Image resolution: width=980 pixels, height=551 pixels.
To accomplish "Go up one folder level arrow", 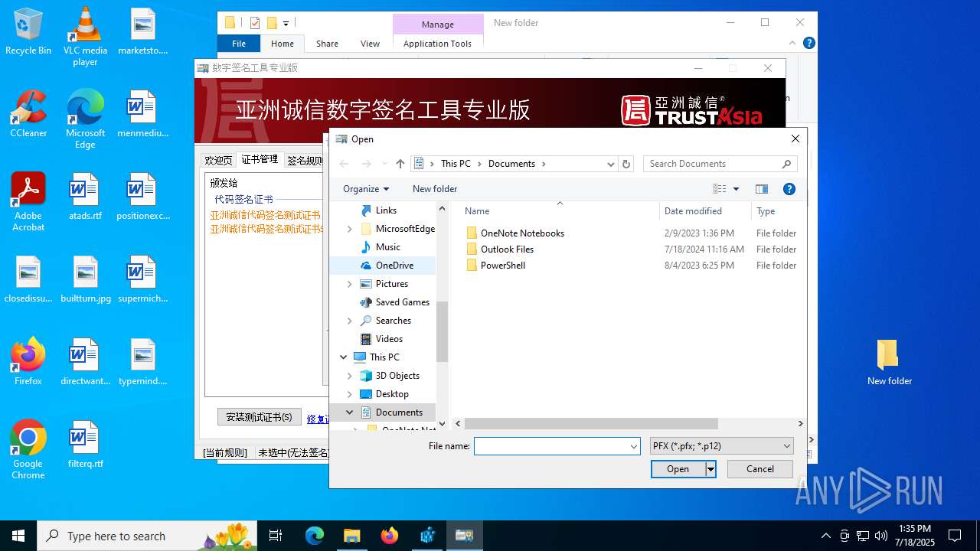I will coord(400,164).
